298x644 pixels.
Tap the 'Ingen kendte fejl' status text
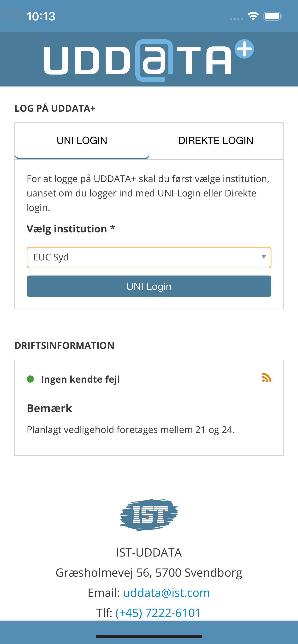coord(80,379)
